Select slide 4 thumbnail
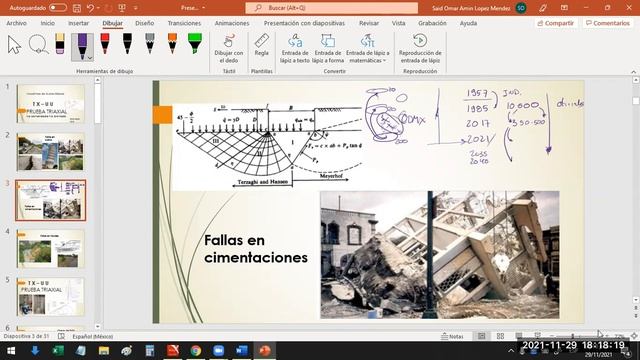The height and width of the screenshot is (360, 640). click(x=51, y=249)
